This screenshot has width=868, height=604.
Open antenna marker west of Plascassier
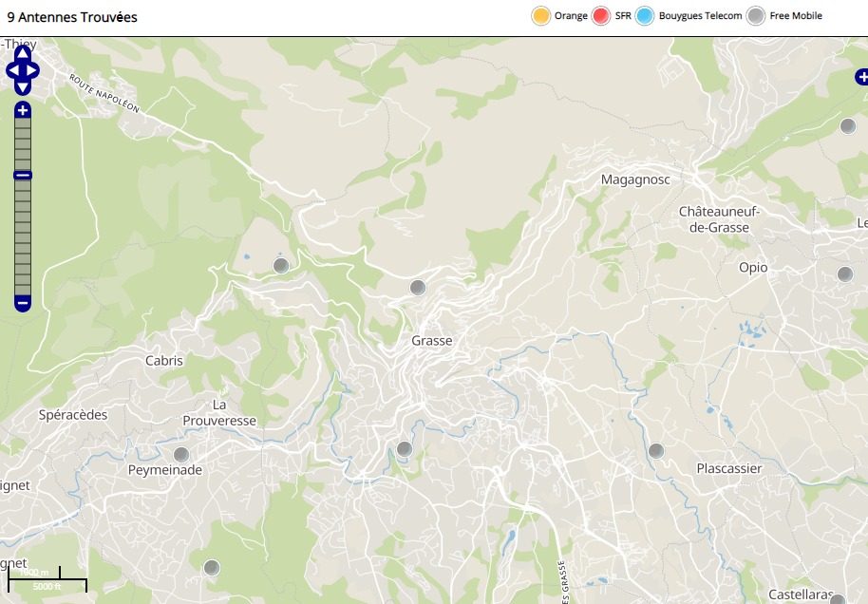pos(656,450)
